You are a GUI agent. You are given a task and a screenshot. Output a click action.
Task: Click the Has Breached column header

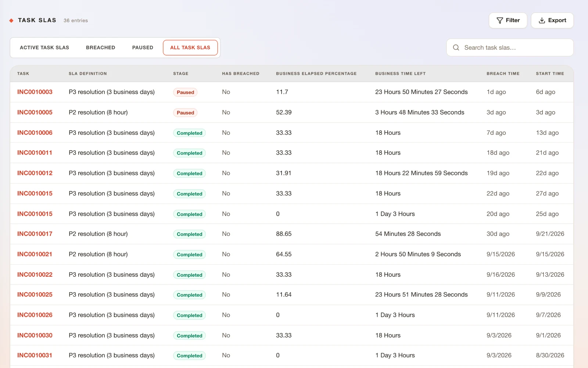click(x=241, y=74)
